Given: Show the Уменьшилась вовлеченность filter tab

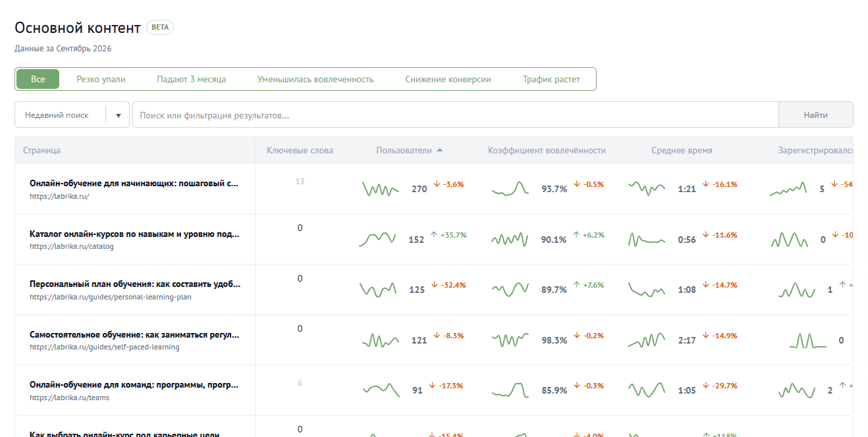Looking at the screenshot, I should pyautogui.click(x=315, y=79).
